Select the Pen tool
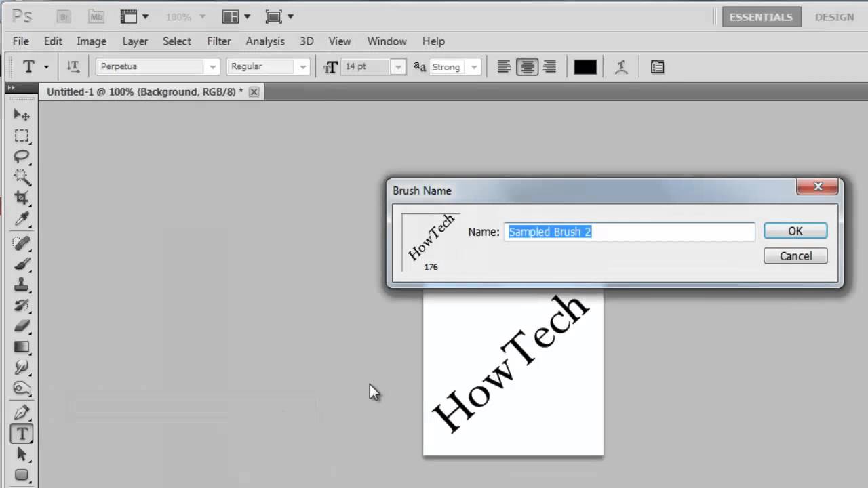The width and height of the screenshot is (868, 488). [x=22, y=412]
